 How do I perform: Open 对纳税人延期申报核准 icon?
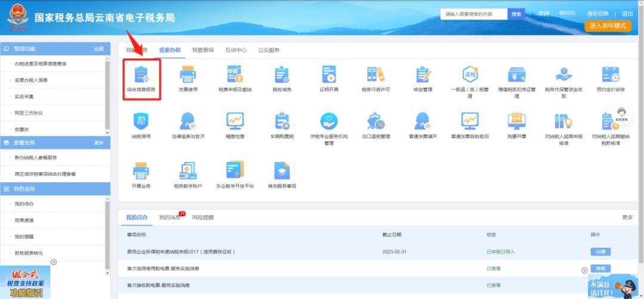tap(563, 121)
